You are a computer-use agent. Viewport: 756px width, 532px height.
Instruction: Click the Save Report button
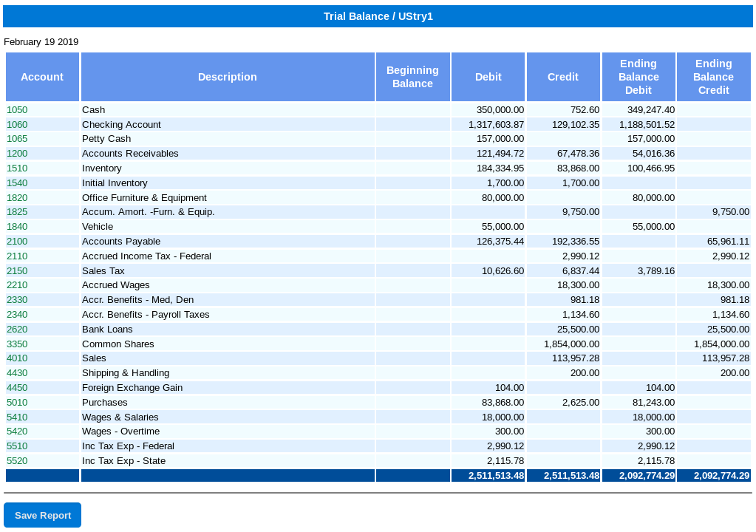[x=42, y=515]
